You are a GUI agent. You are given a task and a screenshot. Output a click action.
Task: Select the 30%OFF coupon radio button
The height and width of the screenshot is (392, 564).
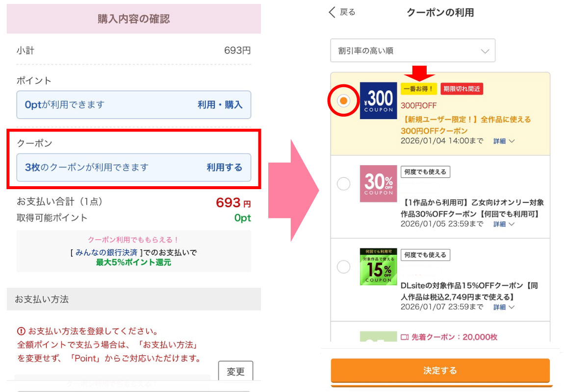(x=344, y=184)
